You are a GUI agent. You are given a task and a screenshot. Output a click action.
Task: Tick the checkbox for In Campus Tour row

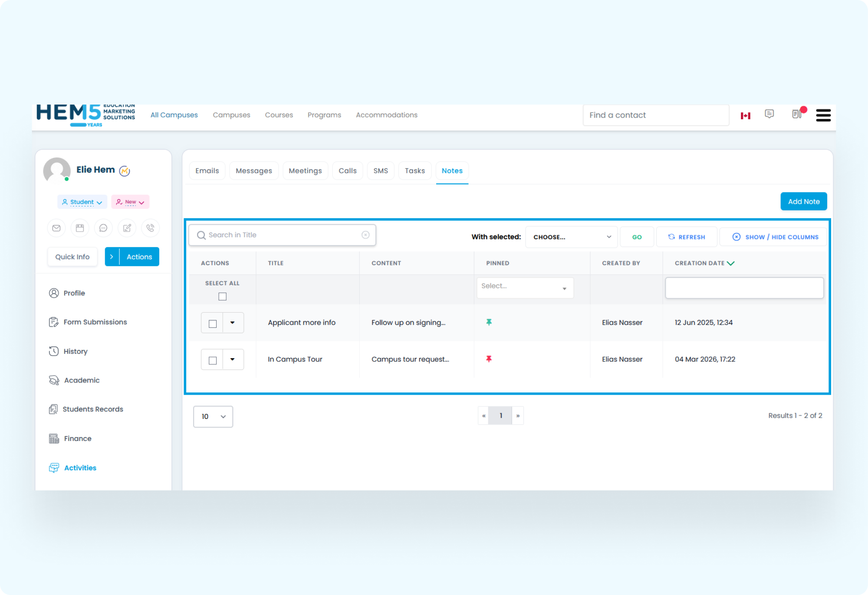213,360
